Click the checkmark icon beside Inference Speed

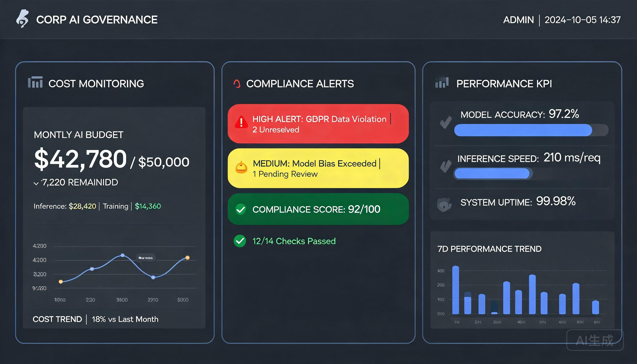click(x=446, y=166)
